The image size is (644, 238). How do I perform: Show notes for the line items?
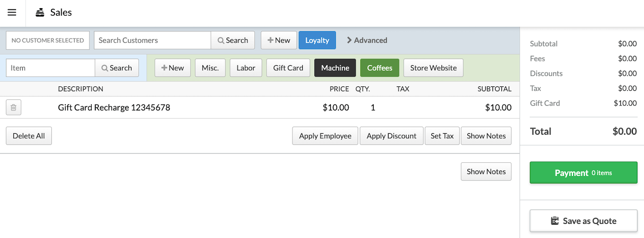click(x=486, y=136)
